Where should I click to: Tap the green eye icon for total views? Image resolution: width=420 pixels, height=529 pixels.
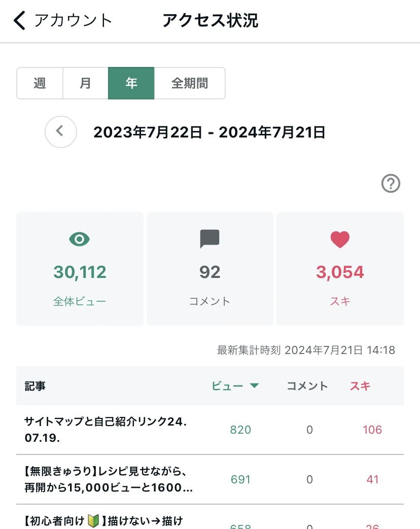coord(79,239)
